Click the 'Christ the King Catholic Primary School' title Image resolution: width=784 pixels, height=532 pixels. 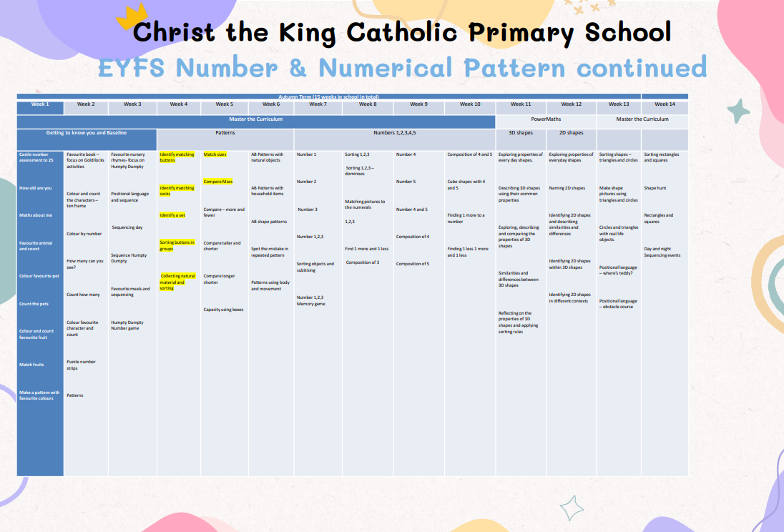[x=401, y=32]
